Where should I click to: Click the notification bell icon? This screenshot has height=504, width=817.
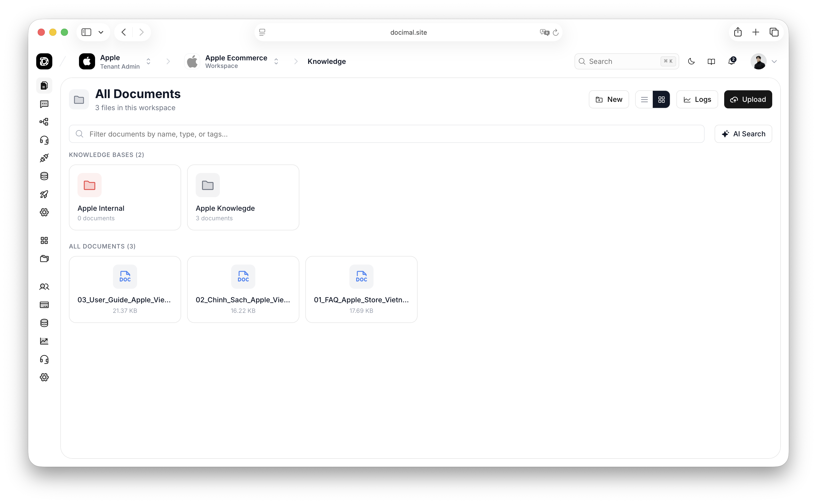point(731,61)
